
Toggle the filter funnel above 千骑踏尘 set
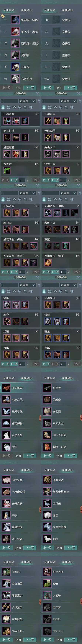(x=39, y=193)
